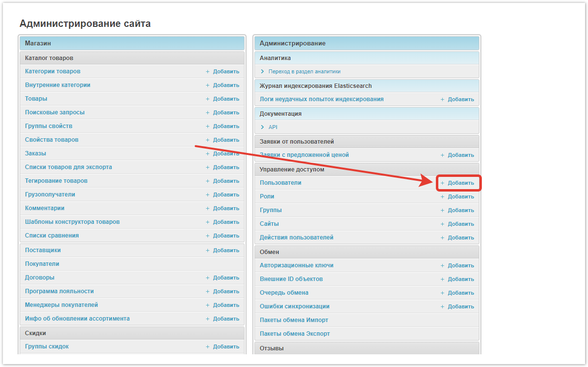Viewport: 588px width, 367px height.
Task: Go to Пакеты обмена Импорт
Action: tap(294, 320)
